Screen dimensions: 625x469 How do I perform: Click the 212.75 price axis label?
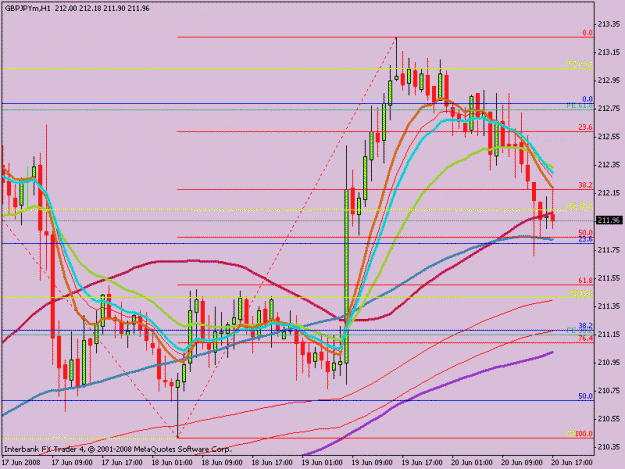coord(608,108)
